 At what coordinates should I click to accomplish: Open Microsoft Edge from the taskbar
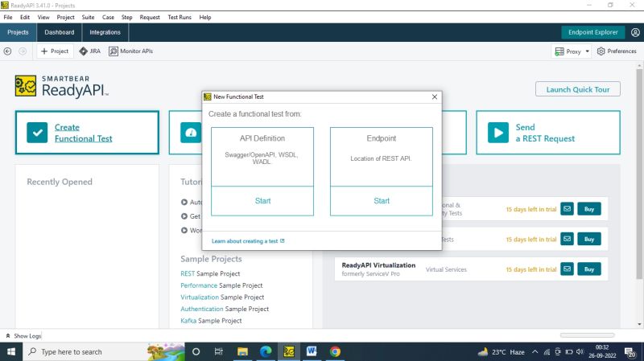pos(266,352)
